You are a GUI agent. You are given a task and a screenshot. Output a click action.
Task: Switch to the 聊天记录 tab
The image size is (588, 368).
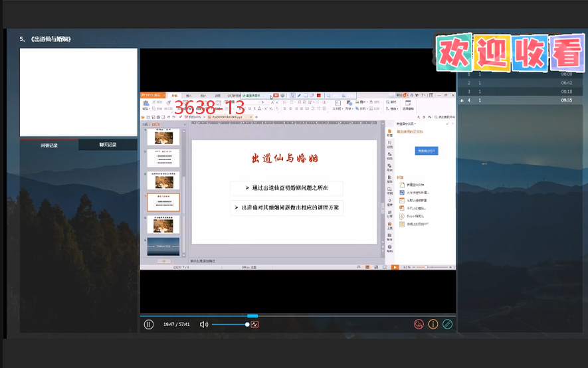[x=108, y=145]
